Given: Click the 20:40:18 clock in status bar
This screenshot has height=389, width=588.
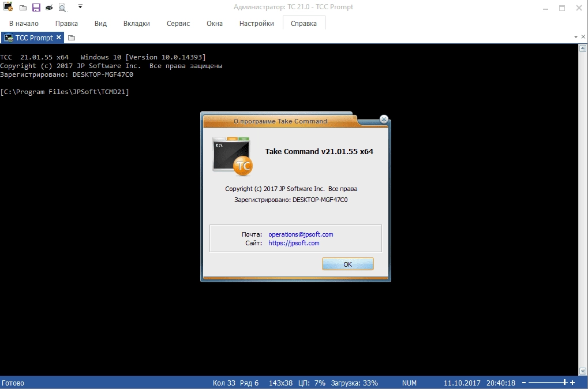Looking at the screenshot, I should (501, 383).
